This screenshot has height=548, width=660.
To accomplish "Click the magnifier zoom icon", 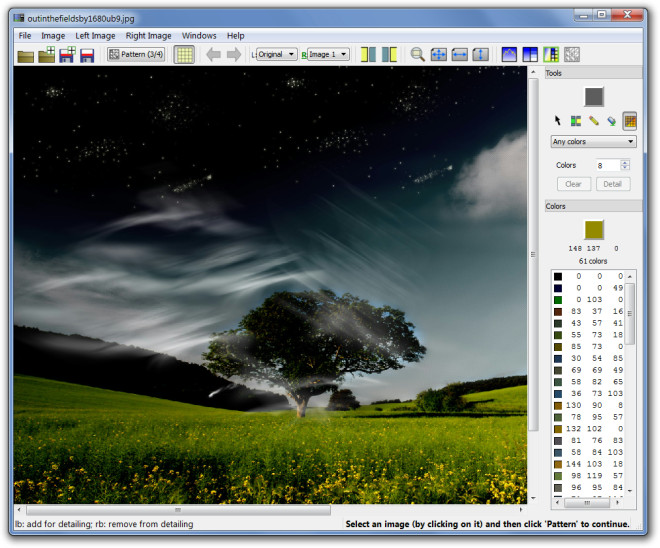I will pyautogui.click(x=418, y=55).
